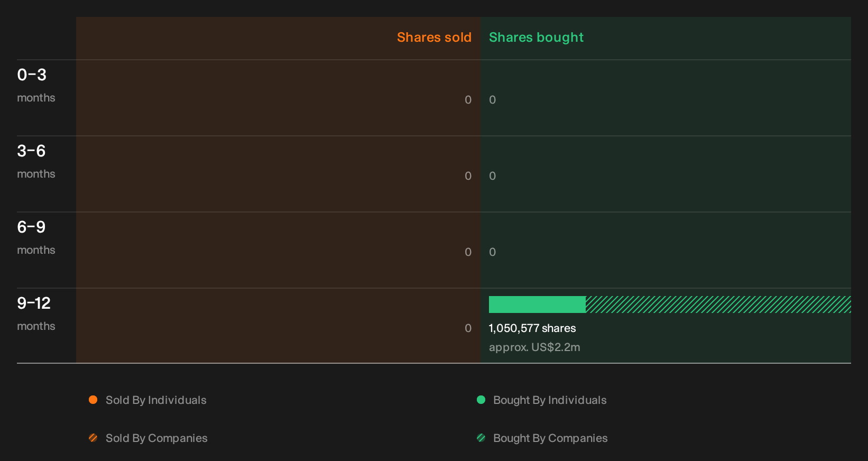This screenshot has height=461, width=868.
Task: Click the 6-9 months row label
Action: click(36, 238)
